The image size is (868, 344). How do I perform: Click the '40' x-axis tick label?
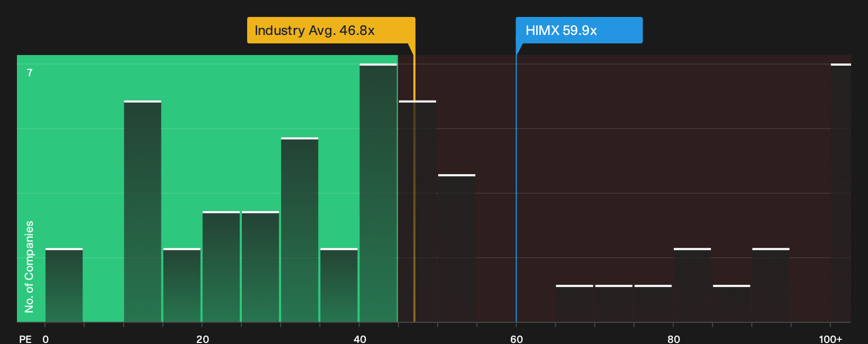(360, 339)
